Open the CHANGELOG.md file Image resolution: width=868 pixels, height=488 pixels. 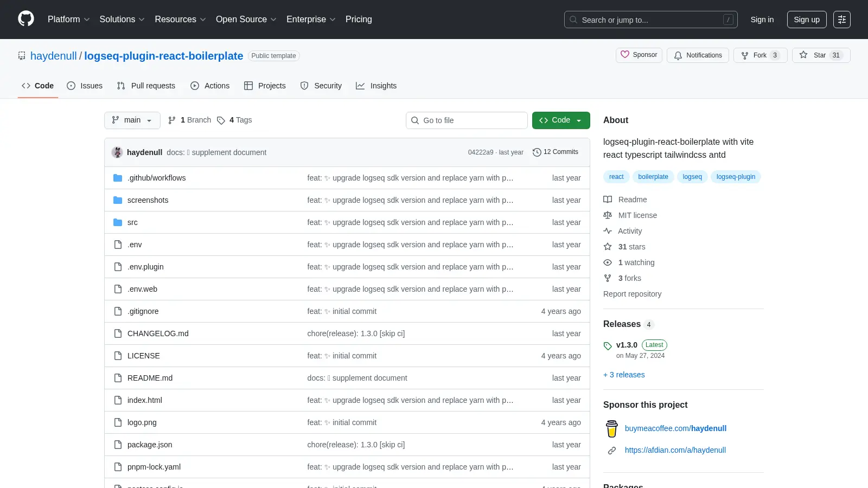(x=158, y=333)
